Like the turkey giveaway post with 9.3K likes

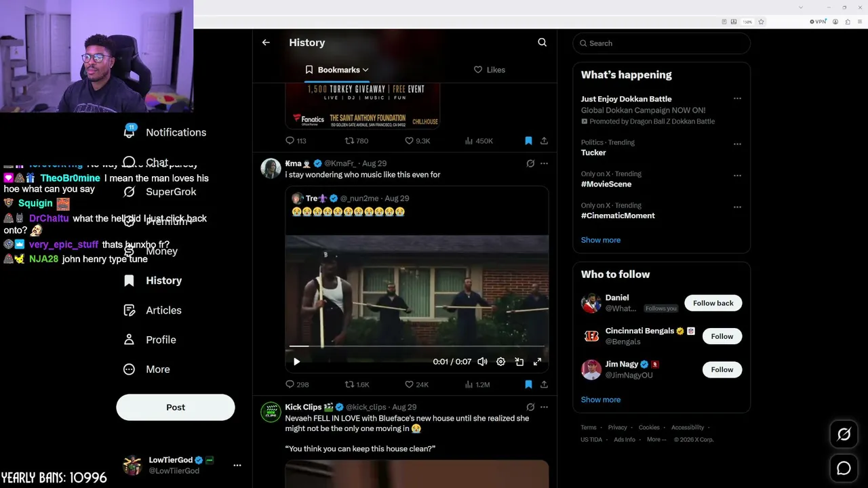coord(417,141)
